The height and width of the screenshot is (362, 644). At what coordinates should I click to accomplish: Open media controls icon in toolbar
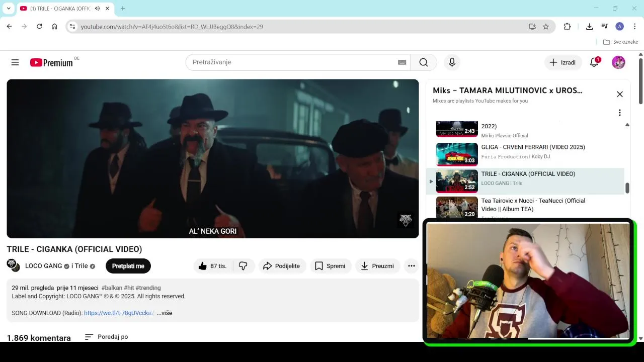(x=605, y=27)
